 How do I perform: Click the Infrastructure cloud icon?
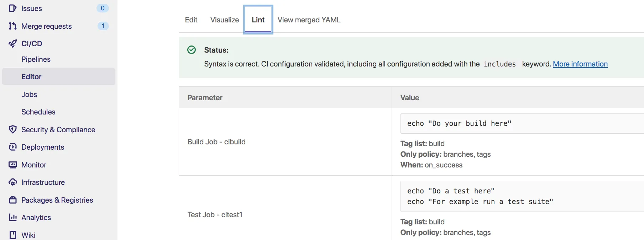(x=13, y=182)
